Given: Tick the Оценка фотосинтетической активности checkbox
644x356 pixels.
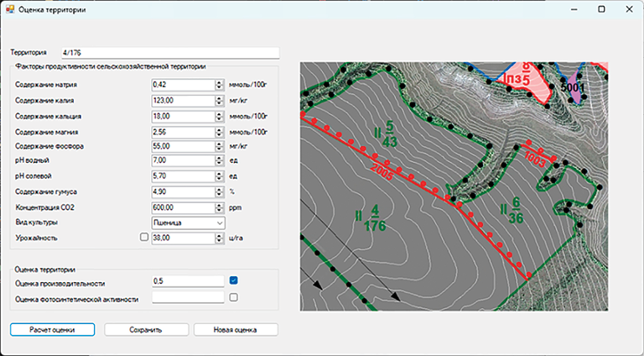Looking at the screenshot, I should [234, 297].
